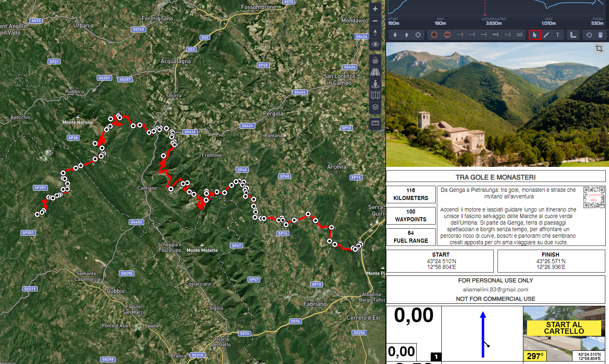Click the large 0,00 total distance
This screenshot has width=609, height=364.
414,316
